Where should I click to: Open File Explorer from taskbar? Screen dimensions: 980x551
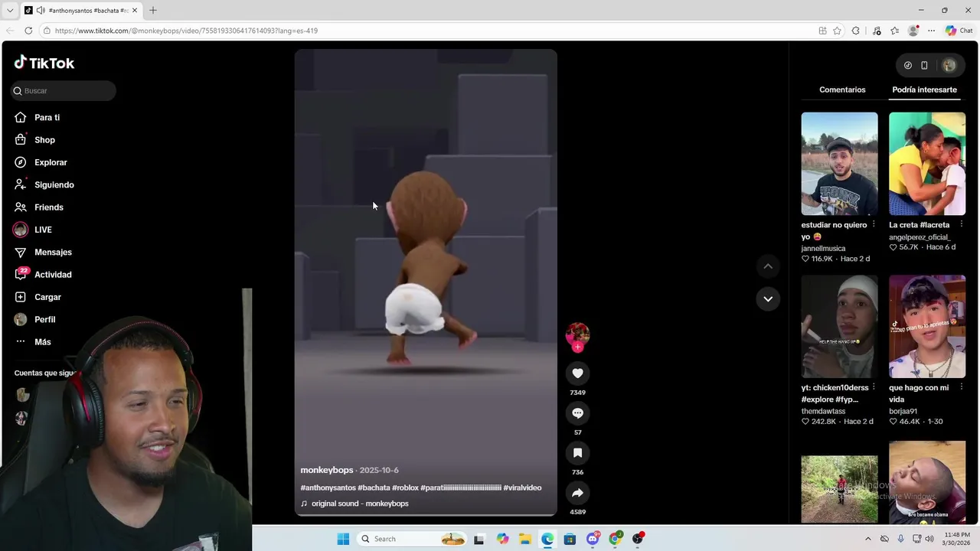tap(525, 539)
